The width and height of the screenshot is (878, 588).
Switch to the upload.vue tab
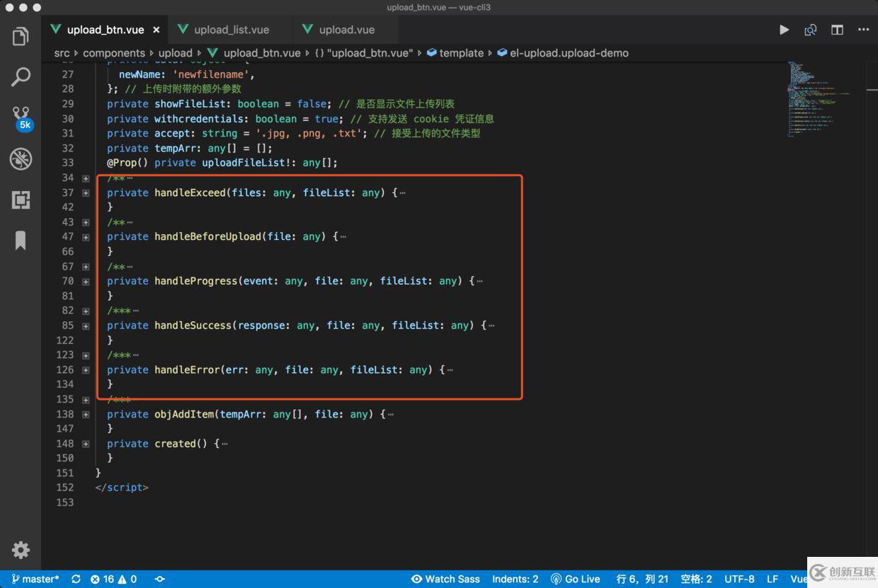[346, 30]
